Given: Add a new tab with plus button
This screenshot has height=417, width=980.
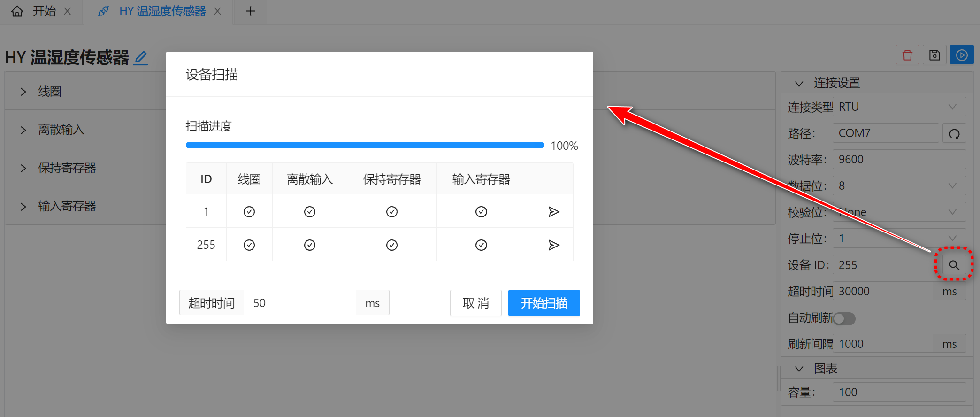Looking at the screenshot, I should (x=251, y=11).
